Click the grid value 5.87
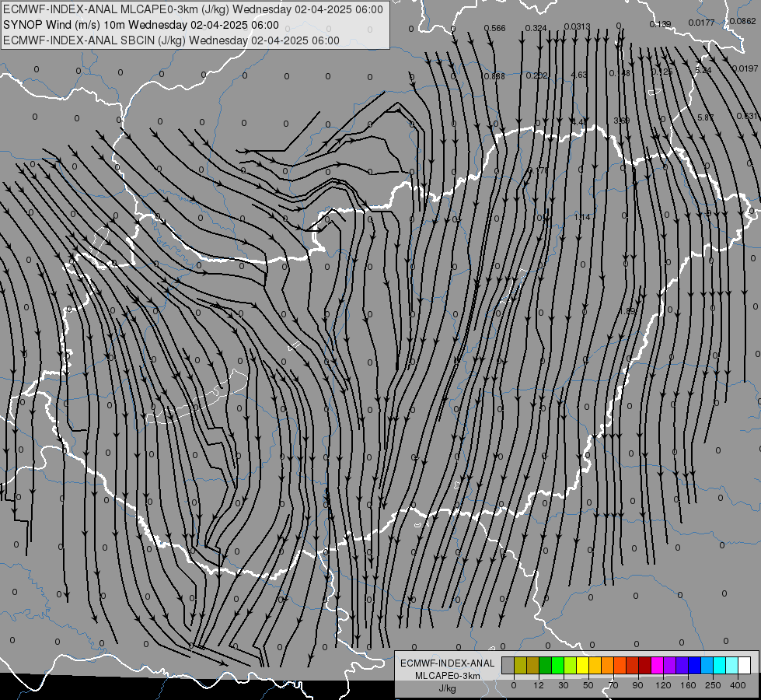 pyautogui.click(x=706, y=117)
